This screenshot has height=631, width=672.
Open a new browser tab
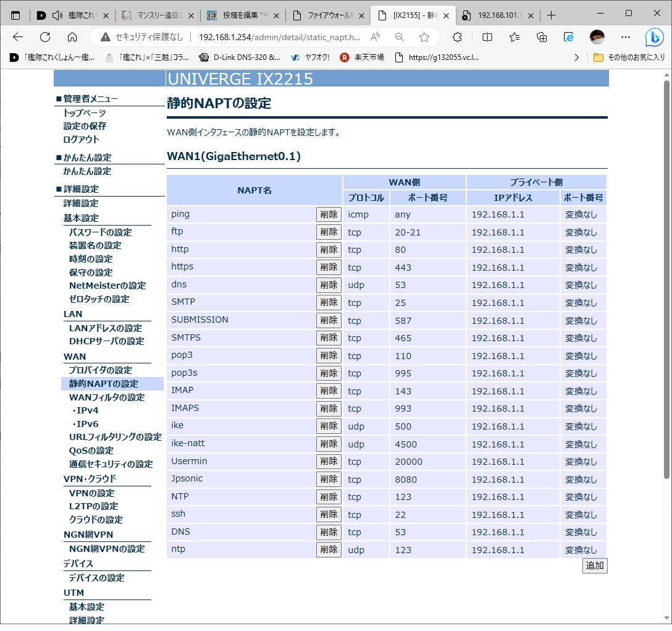552,16
